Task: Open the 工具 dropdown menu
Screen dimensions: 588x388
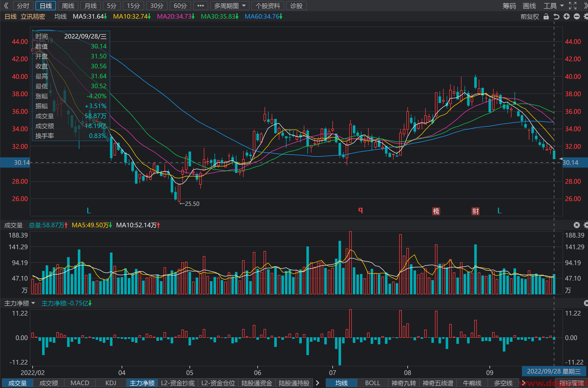Action: pos(554,6)
